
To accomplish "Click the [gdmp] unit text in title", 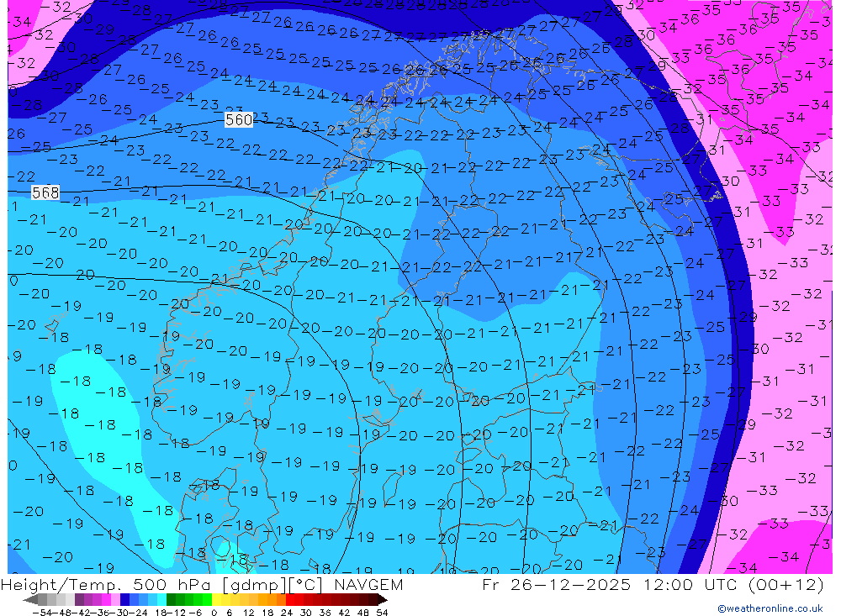I will [254, 584].
